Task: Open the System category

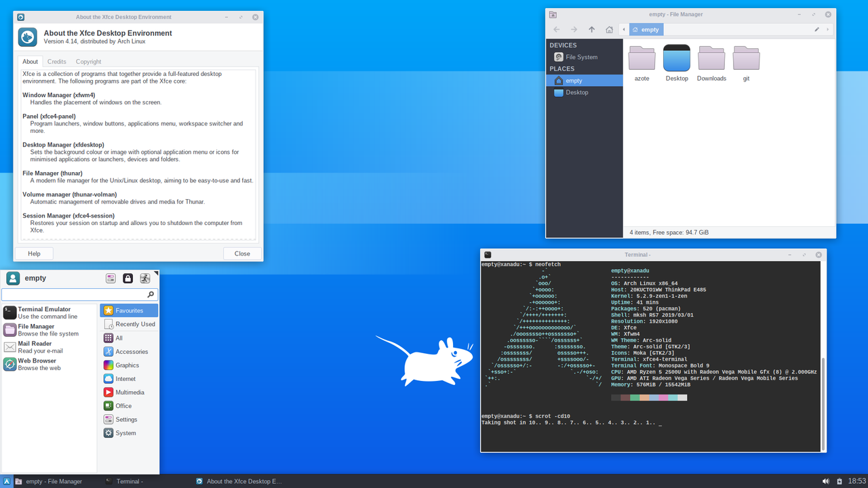Action: pos(129,432)
